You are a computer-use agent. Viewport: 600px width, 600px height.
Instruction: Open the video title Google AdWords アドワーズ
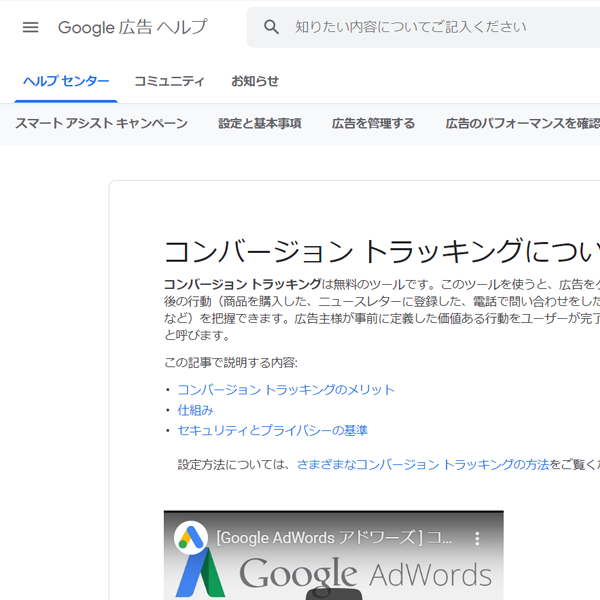(x=334, y=538)
